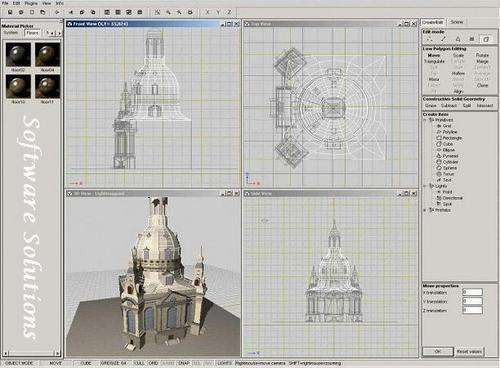Collapse the Primitives tree node
Image resolution: width=500 pixels, height=368 pixels.
(x=425, y=120)
